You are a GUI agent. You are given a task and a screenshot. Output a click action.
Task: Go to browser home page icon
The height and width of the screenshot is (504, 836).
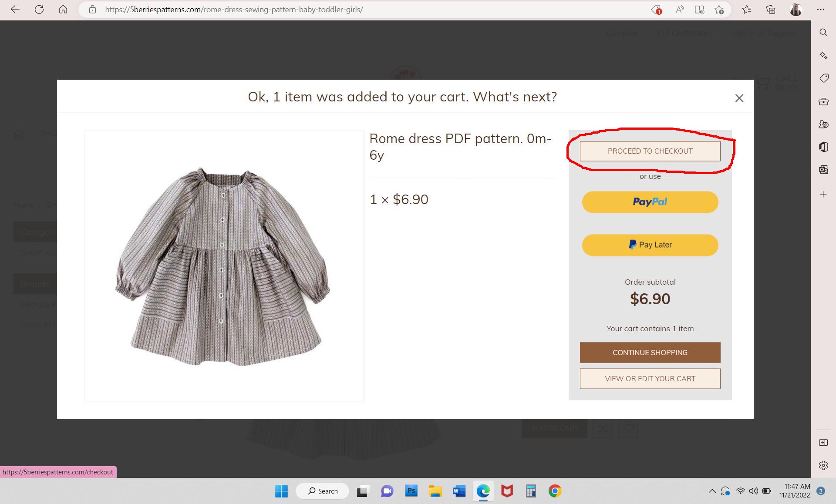point(63,9)
